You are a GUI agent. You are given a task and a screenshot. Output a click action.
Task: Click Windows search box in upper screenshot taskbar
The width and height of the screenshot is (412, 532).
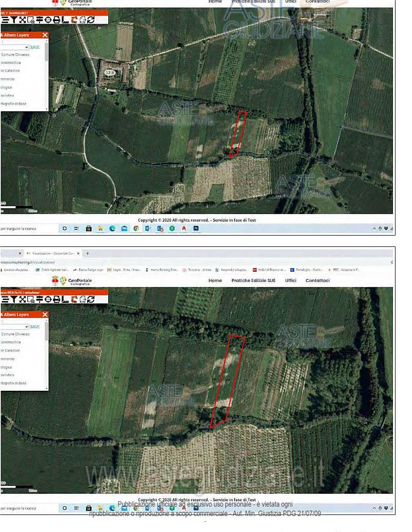(29, 229)
